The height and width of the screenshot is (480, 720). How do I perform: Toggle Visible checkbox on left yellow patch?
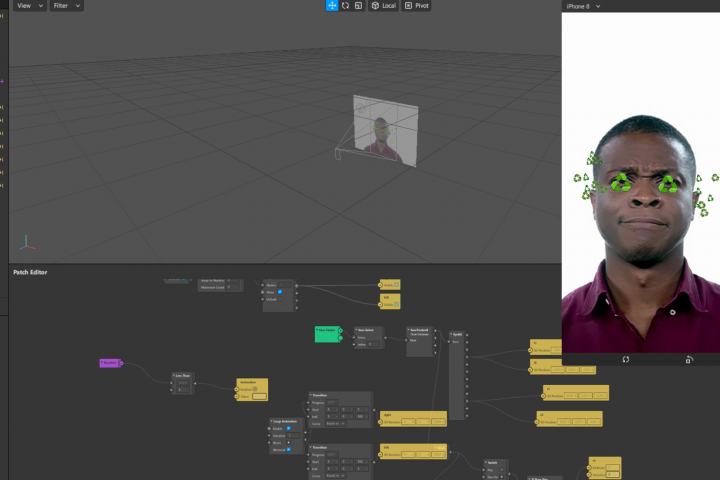point(396,304)
